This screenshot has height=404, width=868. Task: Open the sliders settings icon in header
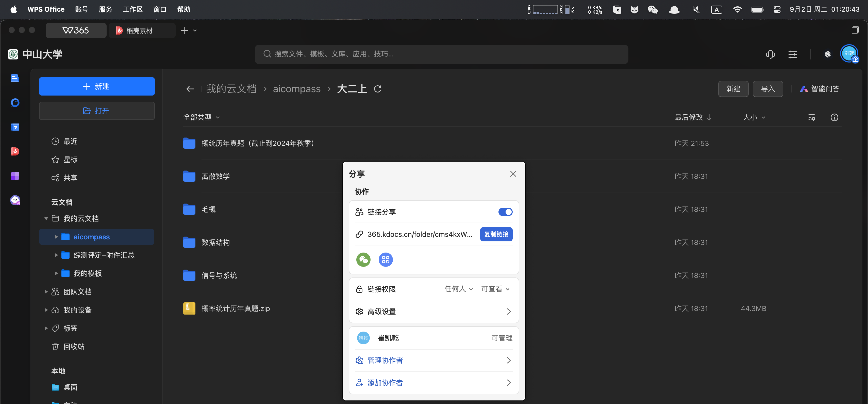click(x=793, y=54)
